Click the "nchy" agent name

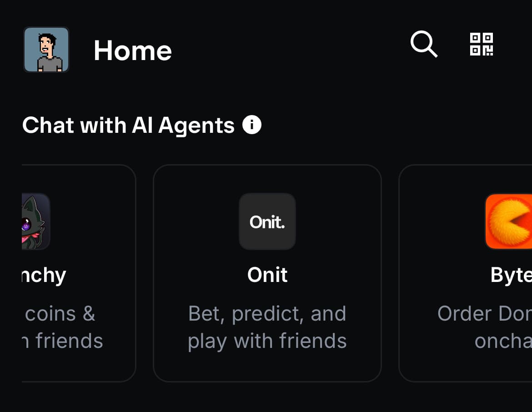pyautogui.click(x=44, y=275)
